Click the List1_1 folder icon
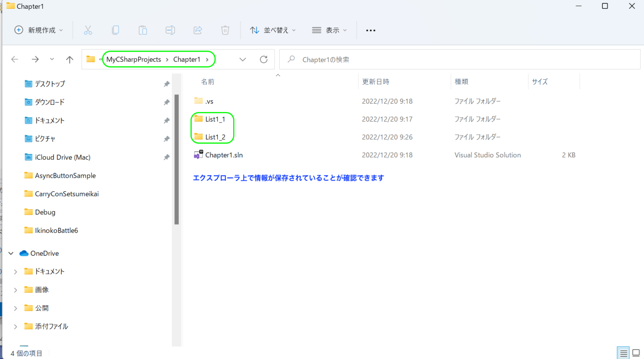Image resolution: width=644 pixels, height=359 pixels. tap(198, 119)
